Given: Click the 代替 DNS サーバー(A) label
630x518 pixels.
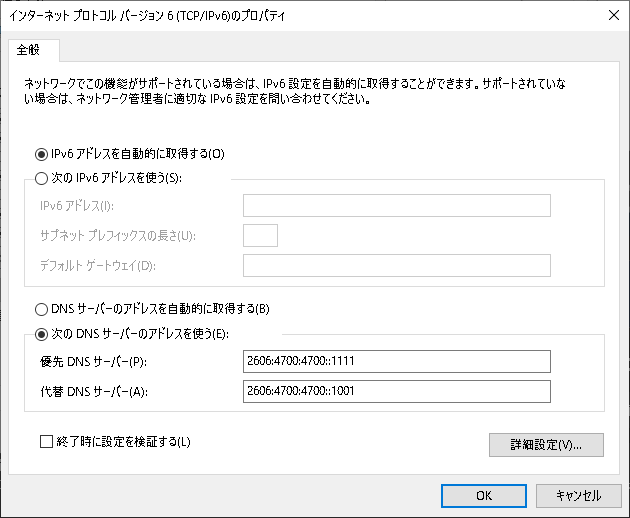Looking at the screenshot, I should click(x=94, y=391).
